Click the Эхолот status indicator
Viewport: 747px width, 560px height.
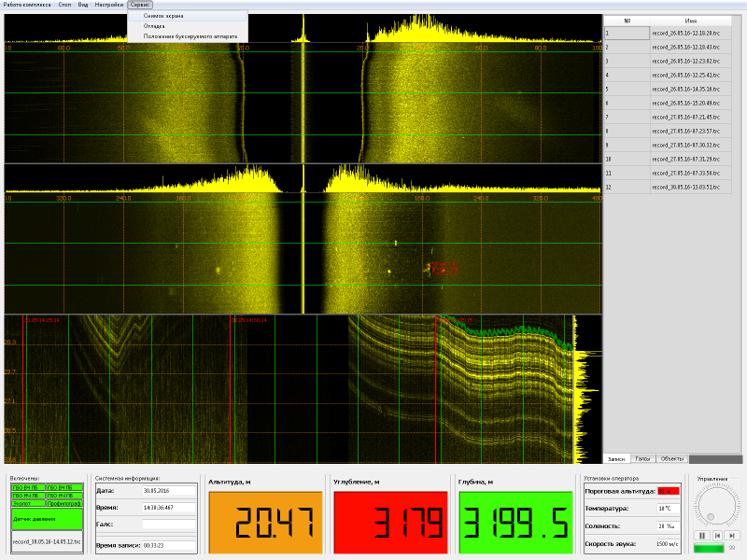[28, 503]
